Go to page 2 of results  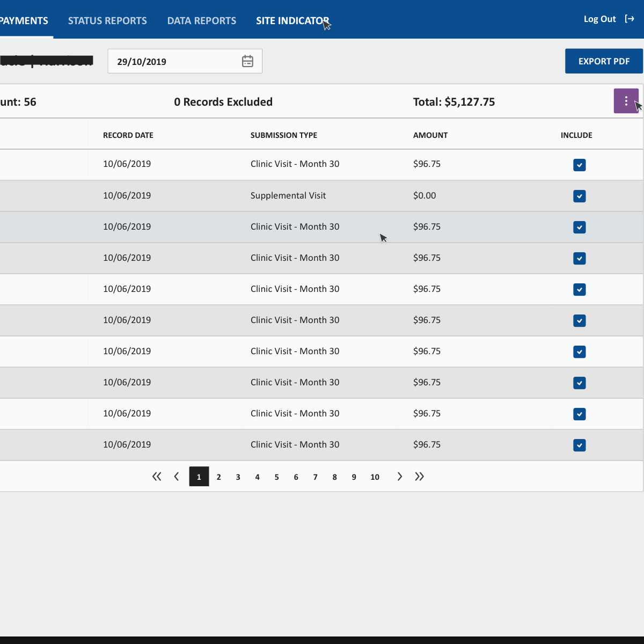coord(218,477)
